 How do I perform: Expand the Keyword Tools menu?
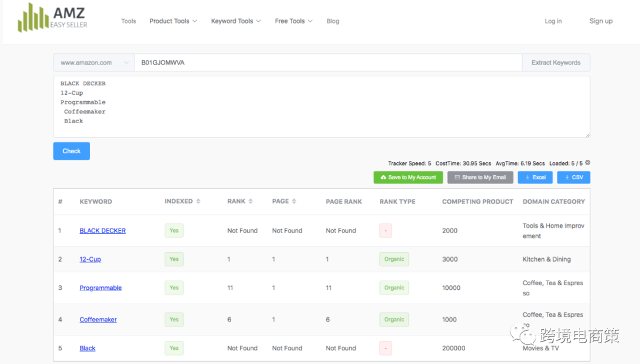pyautogui.click(x=236, y=21)
